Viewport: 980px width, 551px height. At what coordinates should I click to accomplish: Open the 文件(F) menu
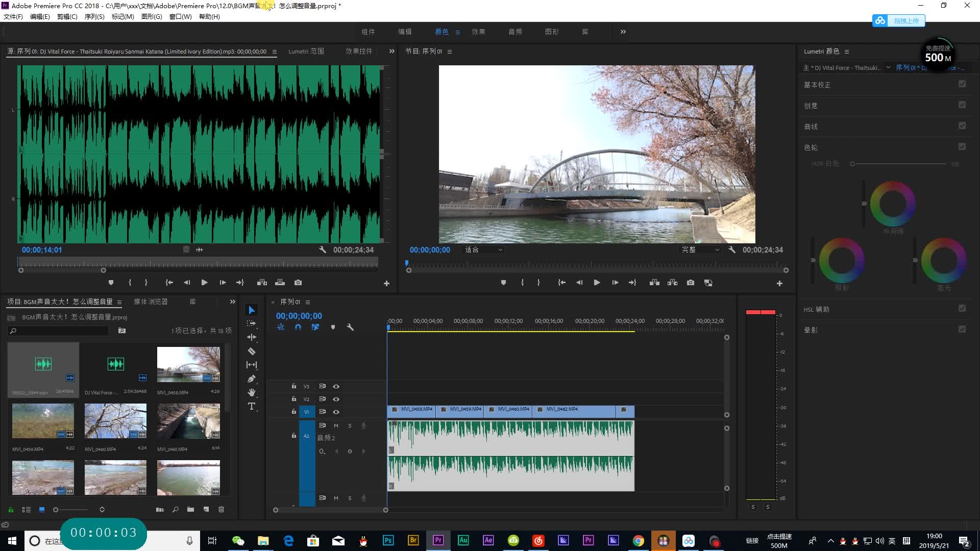pyautogui.click(x=13, y=17)
